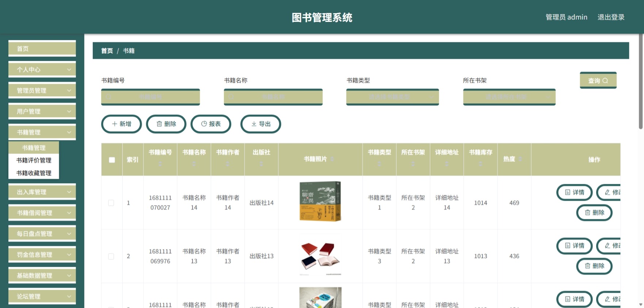Open 首页 in the left sidebar
The height and width of the screenshot is (308, 644).
point(42,49)
